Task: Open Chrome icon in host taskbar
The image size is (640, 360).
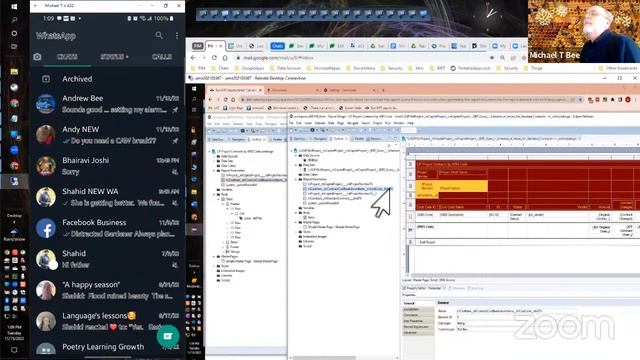Action: (x=14, y=103)
